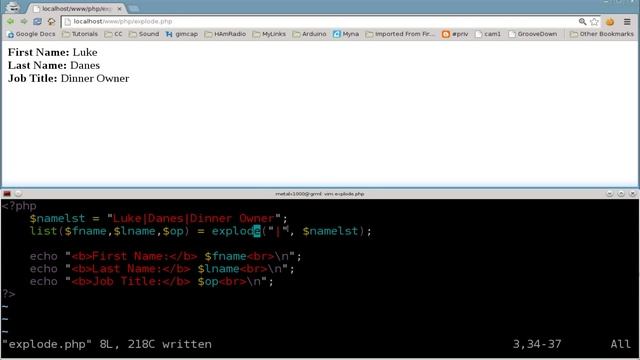Click the 'Job Title:' label on page
Image resolution: width=640 pixels, height=360 pixels.
click(33, 78)
